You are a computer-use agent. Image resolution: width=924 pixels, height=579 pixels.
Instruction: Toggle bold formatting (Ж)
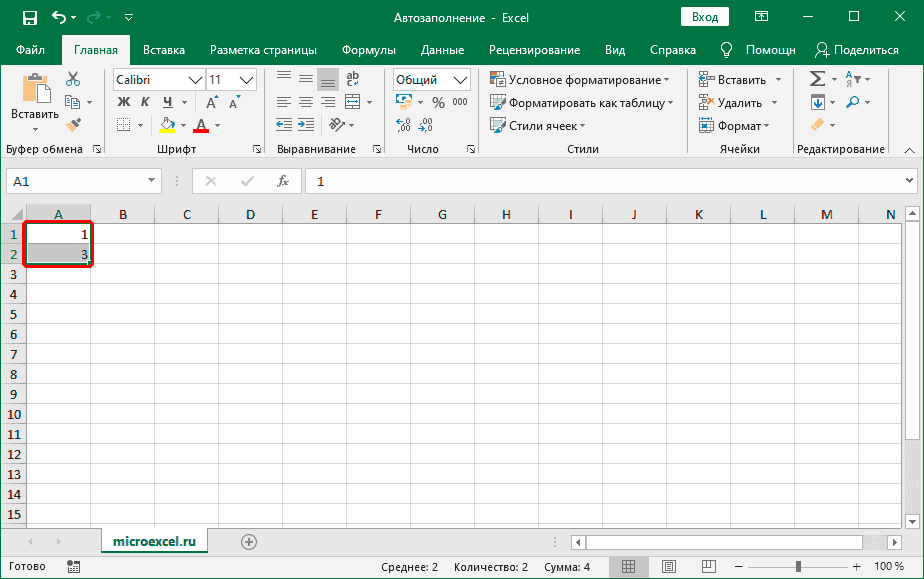point(124,102)
